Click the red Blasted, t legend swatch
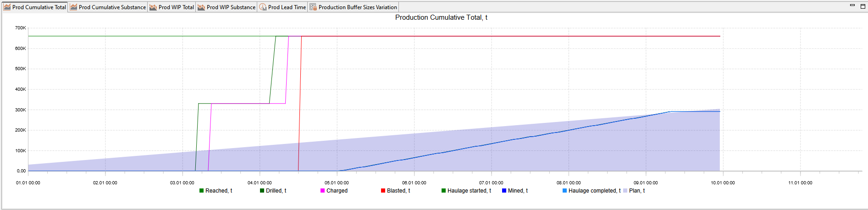868x210 pixels. pyautogui.click(x=383, y=191)
